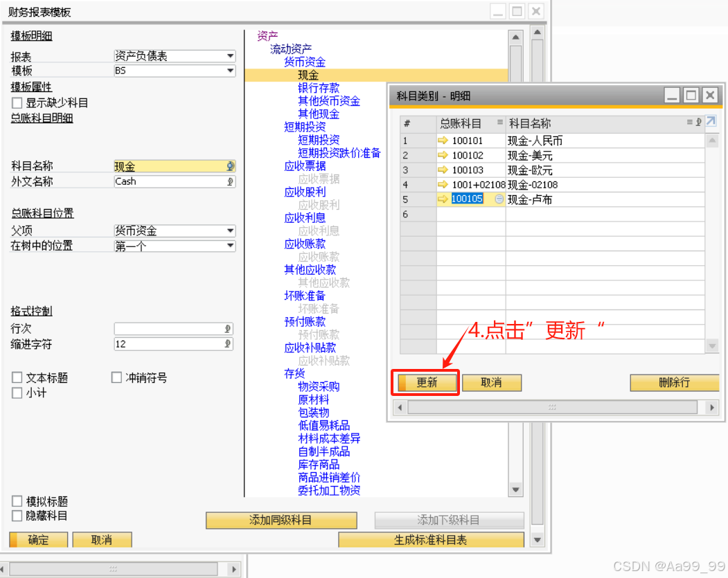
Task: Click the detail dialog's horizontal scrollbar
Action: (552, 408)
